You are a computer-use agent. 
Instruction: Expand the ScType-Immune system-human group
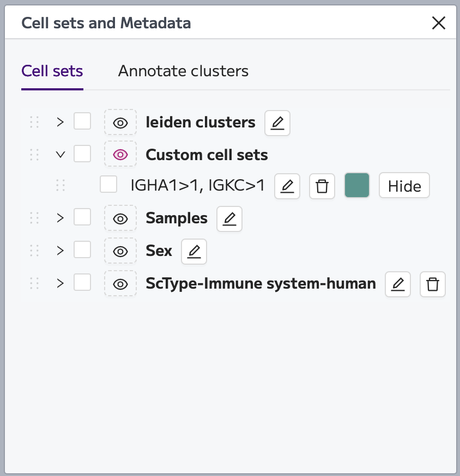[x=60, y=284]
